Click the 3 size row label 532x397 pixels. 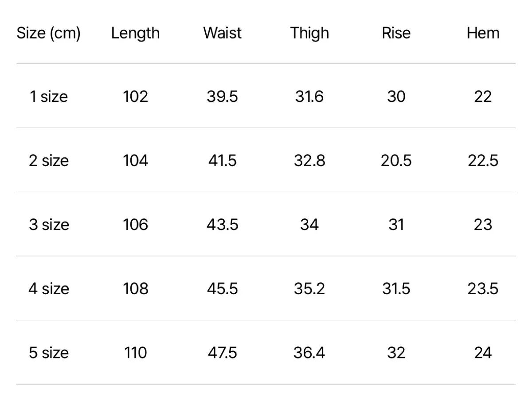click(x=49, y=224)
